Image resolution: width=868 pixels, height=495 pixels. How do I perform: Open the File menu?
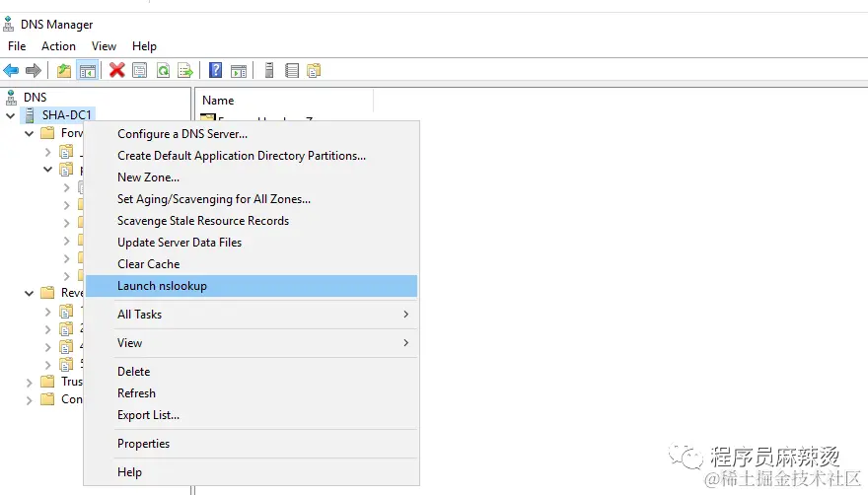(x=17, y=46)
